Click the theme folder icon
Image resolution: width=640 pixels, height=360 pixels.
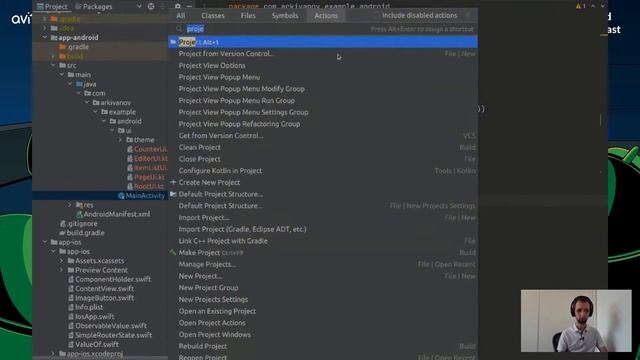(129, 140)
